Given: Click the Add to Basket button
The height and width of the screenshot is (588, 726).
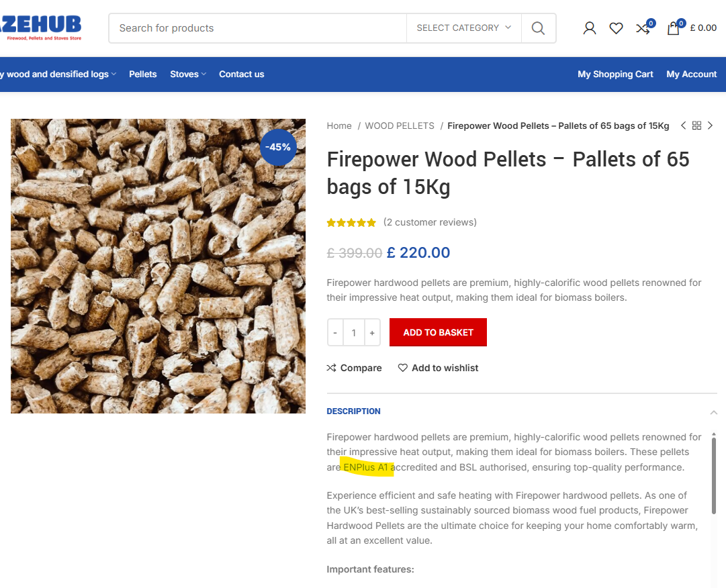Looking at the screenshot, I should tap(438, 332).
